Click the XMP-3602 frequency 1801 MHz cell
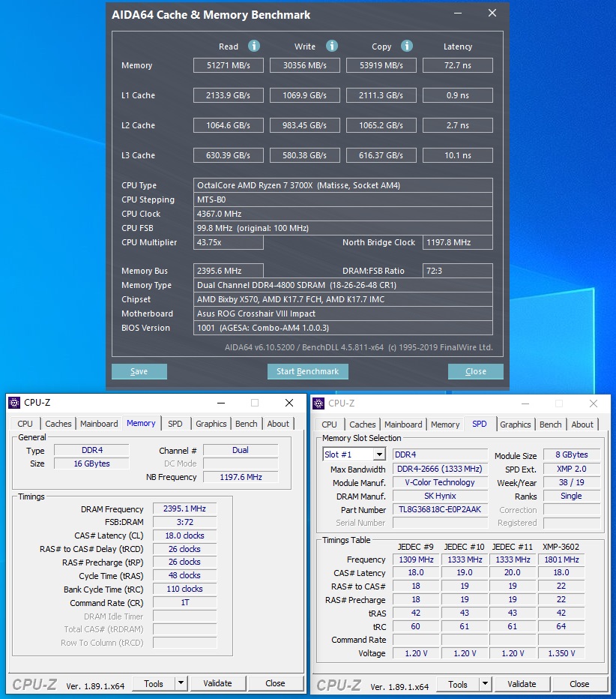The height and width of the screenshot is (699, 616). click(561, 559)
